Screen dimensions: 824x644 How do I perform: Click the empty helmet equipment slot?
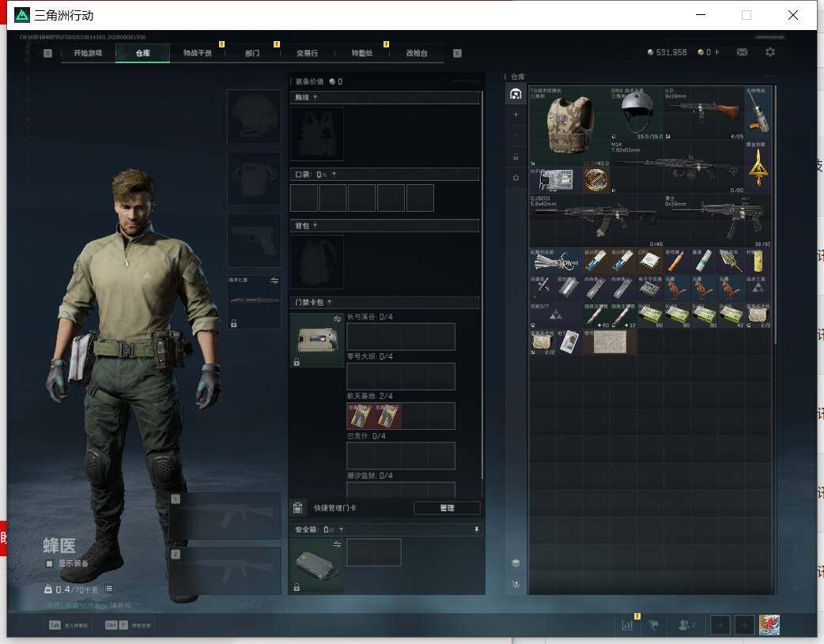(254, 116)
